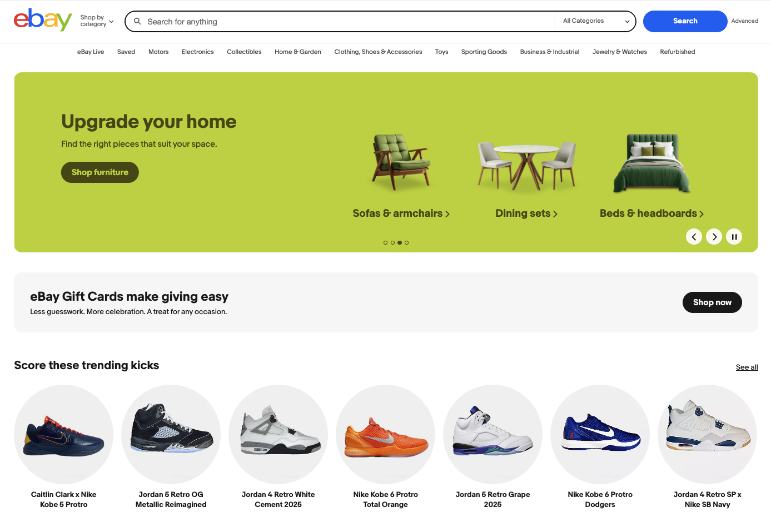The width and height of the screenshot is (771, 532).
Task: Open the Shop by category dropdown
Action: (x=97, y=21)
